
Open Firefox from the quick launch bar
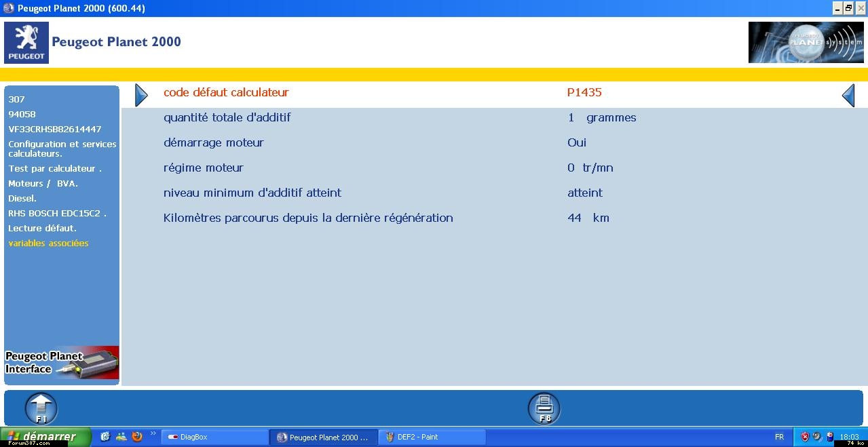[137, 437]
